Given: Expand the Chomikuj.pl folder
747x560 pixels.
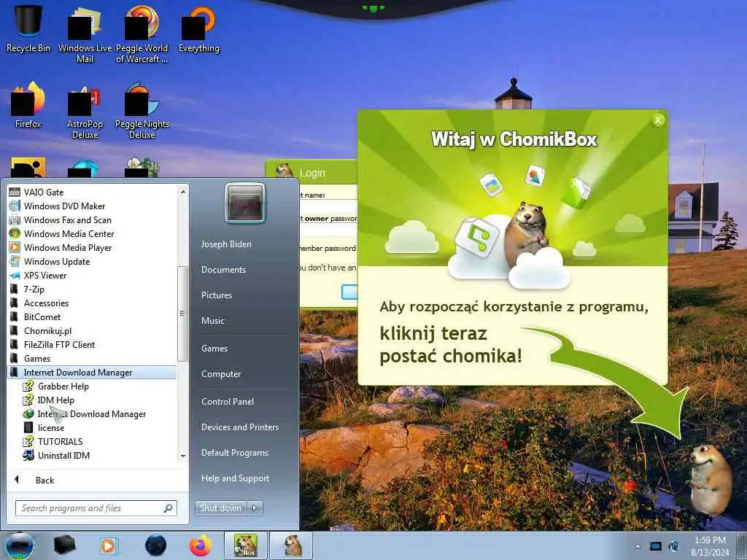Looking at the screenshot, I should coord(93,331).
